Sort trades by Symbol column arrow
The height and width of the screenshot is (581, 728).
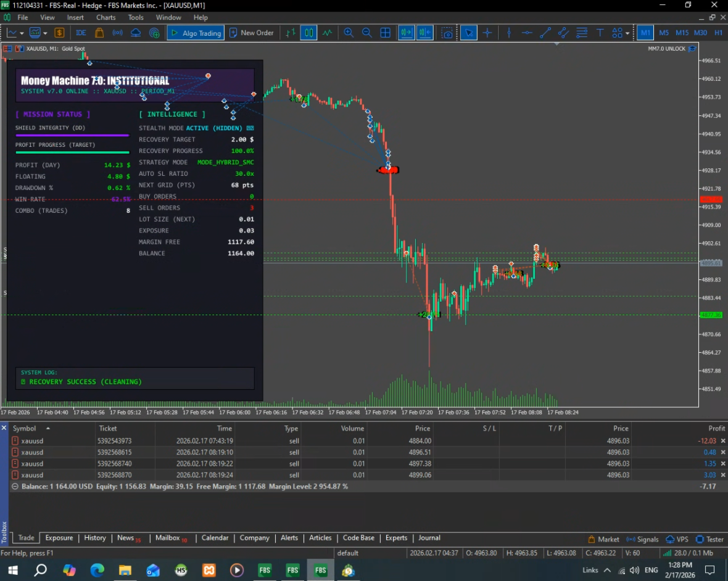tap(48, 428)
